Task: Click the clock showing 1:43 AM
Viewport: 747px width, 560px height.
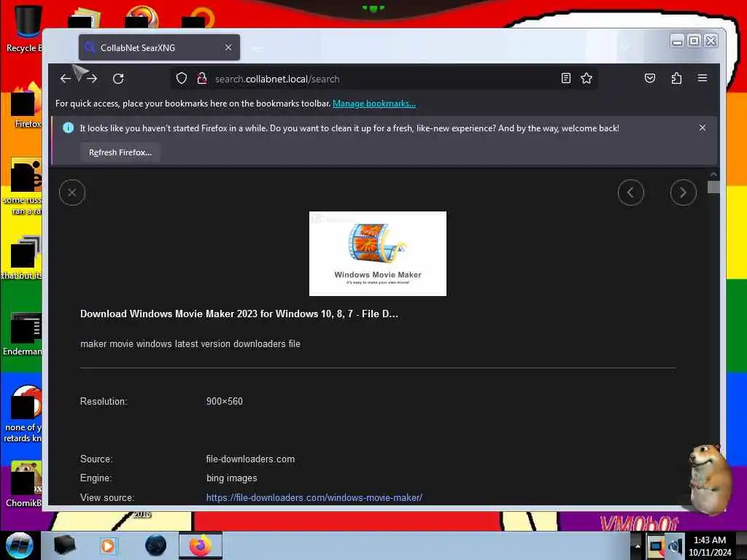Action: (x=710, y=546)
